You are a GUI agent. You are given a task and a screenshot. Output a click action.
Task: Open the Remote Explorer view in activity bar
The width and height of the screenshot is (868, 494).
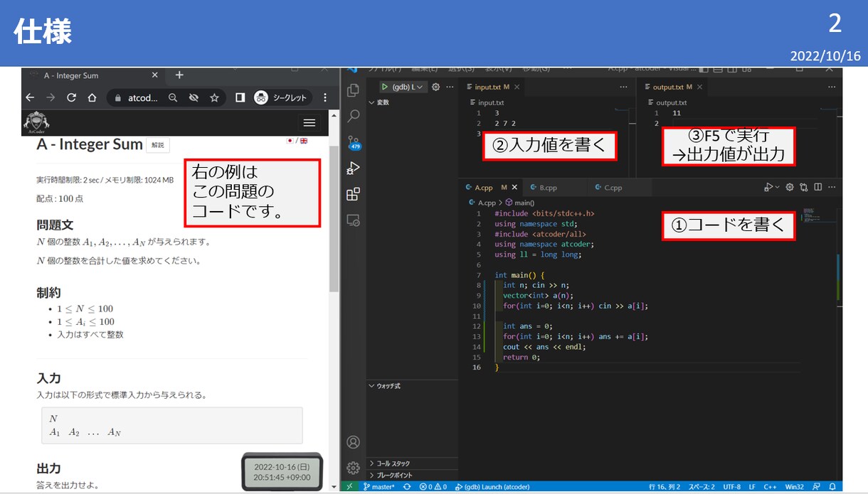[353, 220]
